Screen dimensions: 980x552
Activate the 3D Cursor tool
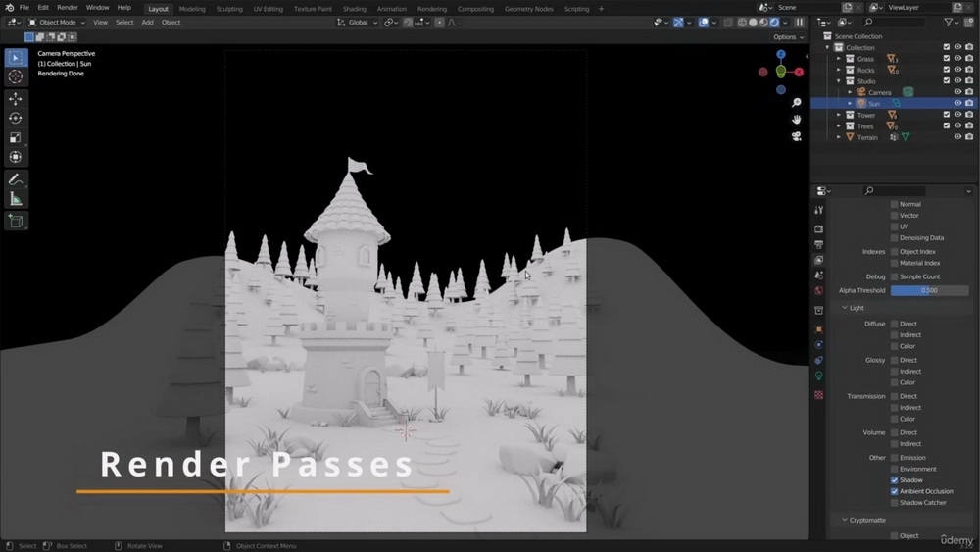(x=16, y=76)
